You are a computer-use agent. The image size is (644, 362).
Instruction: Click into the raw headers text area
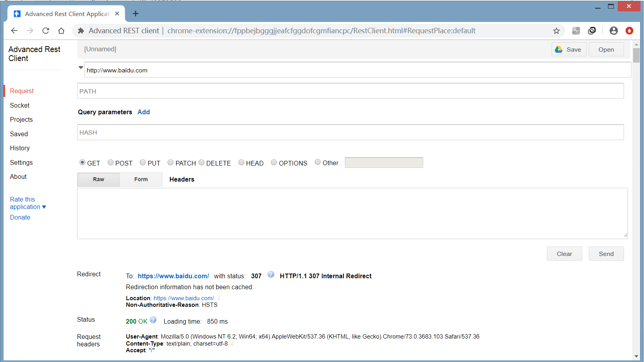click(x=352, y=213)
